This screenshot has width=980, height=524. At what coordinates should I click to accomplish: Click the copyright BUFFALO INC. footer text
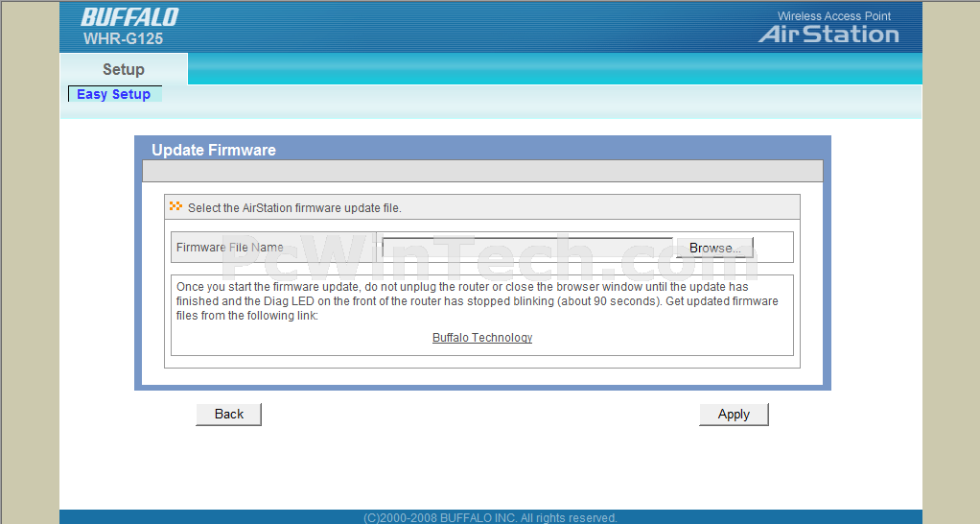pos(490,517)
